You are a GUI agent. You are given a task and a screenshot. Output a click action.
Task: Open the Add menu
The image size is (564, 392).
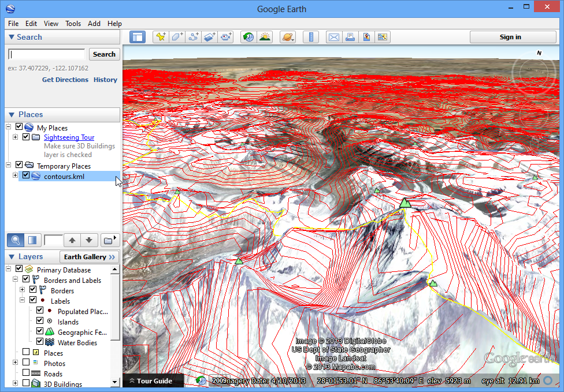(94, 24)
